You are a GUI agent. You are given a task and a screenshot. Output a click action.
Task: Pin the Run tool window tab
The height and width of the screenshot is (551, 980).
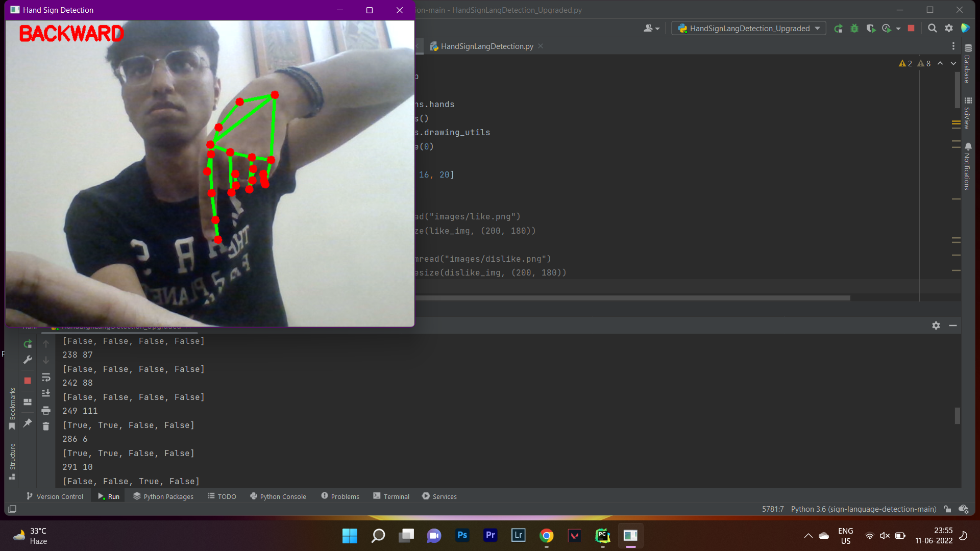(x=28, y=423)
